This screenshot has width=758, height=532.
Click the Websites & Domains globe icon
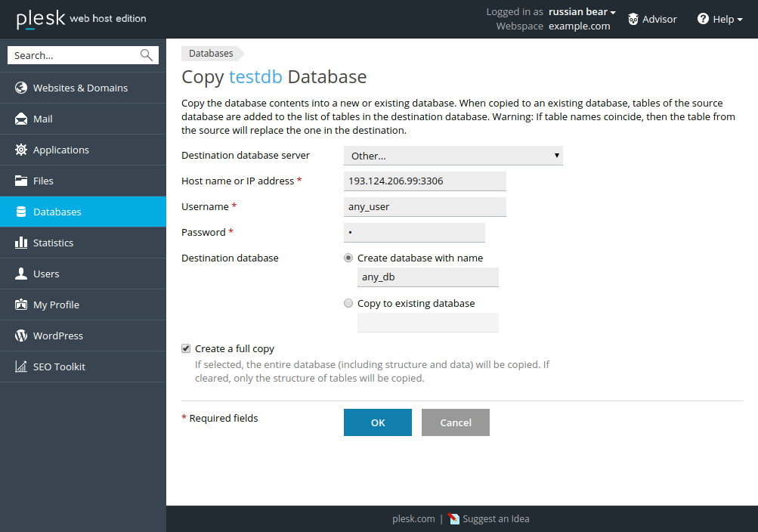[21, 88]
